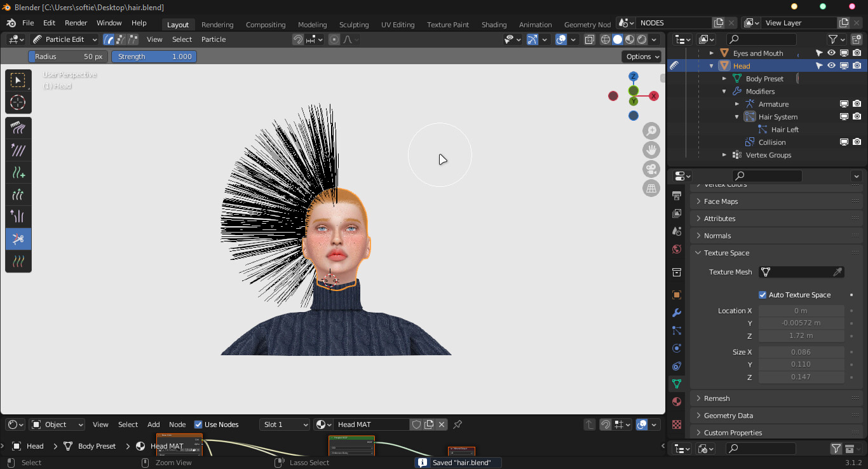Disable Armature modifier render camera icon
The height and width of the screenshot is (469, 868).
coord(857,104)
